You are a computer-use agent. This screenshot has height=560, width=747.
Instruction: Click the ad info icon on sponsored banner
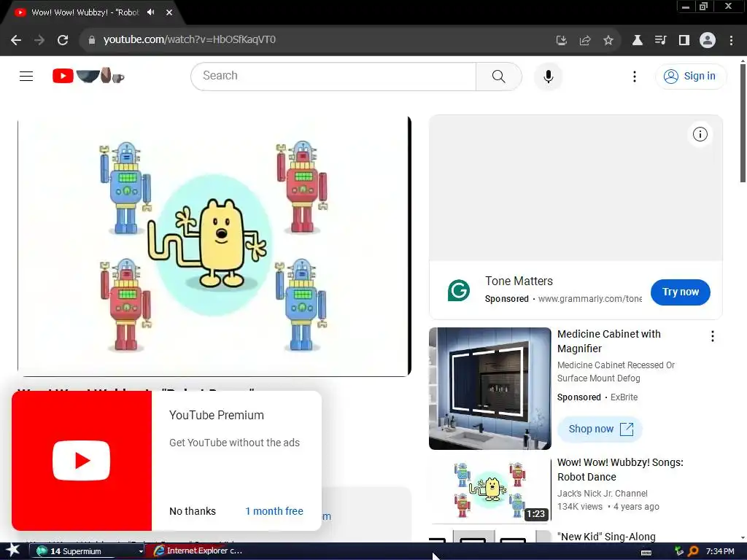point(700,134)
